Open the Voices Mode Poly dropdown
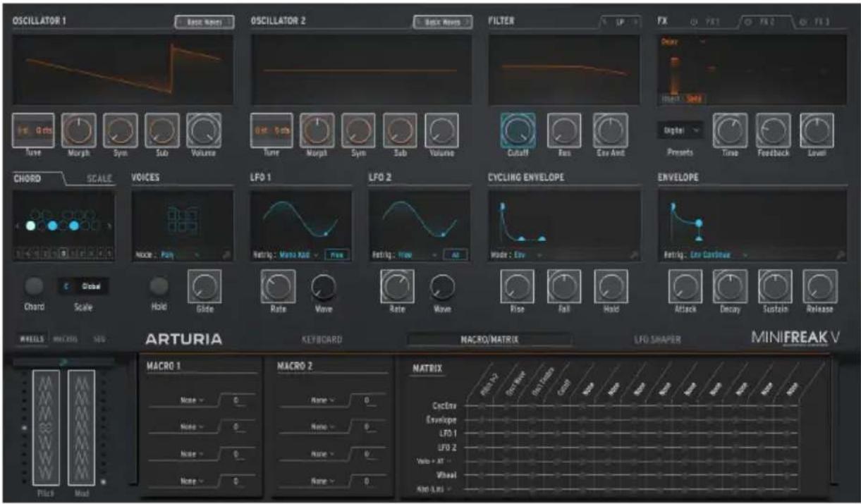861x504 pixels. (x=180, y=254)
